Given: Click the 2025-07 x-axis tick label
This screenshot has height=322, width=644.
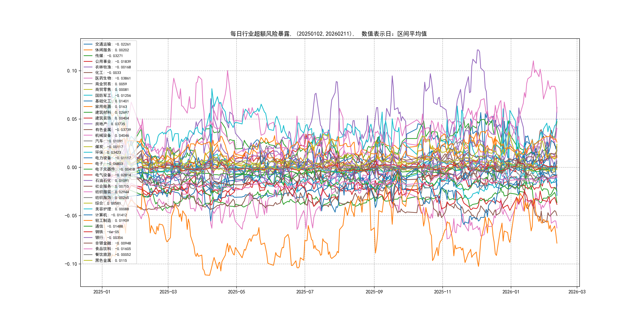Looking at the screenshot, I should click(305, 292).
